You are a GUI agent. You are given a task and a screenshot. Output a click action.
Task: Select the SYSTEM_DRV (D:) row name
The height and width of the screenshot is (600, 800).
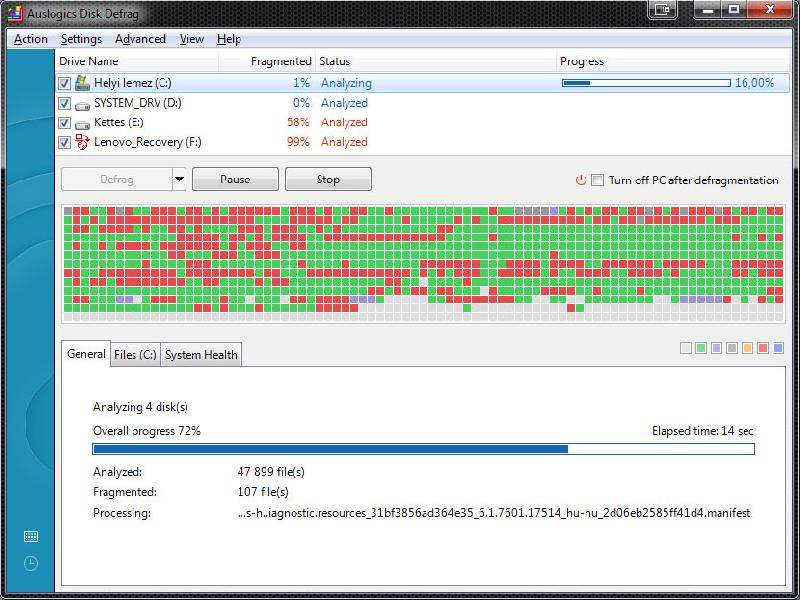click(x=138, y=103)
